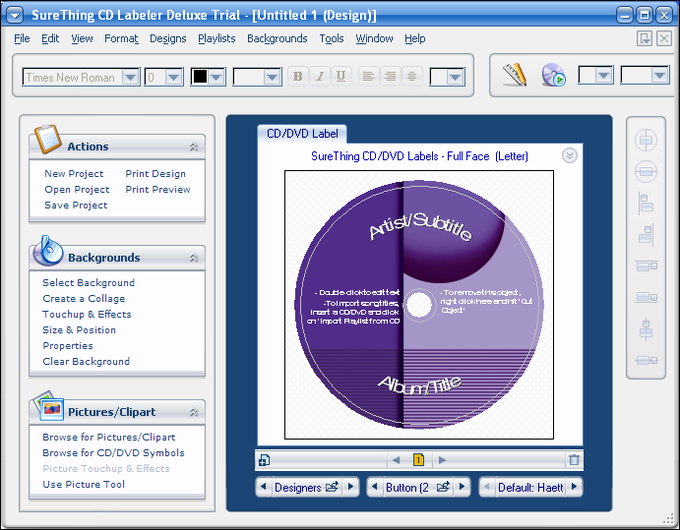680x530 pixels.
Task: Click the Pictures/Clipart photo icon
Action: (49, 406)
